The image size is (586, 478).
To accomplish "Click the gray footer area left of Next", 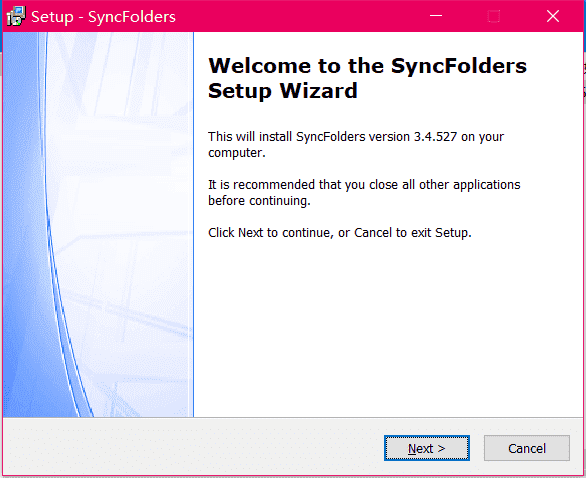I will (194, 447).
